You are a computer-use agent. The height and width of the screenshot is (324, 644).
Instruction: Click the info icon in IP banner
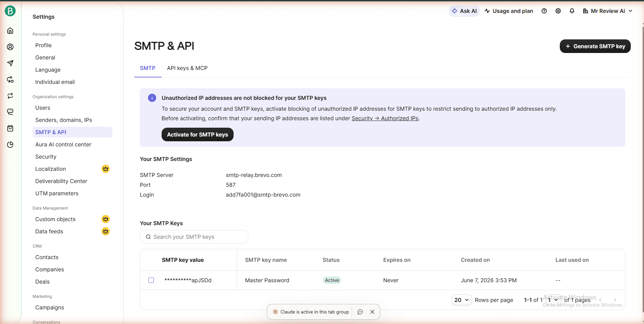point(152,98)
